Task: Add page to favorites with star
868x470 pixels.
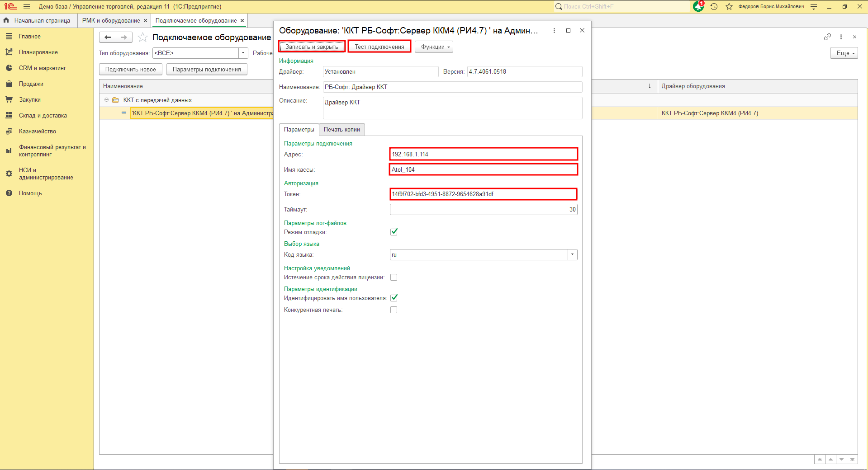Action: point(142,38)
